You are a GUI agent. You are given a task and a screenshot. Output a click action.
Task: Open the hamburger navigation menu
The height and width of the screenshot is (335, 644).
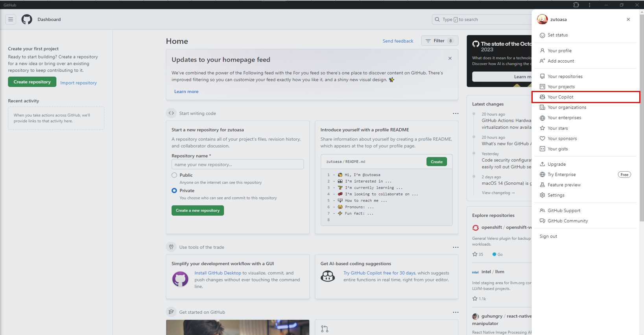(x=11, y=19)
